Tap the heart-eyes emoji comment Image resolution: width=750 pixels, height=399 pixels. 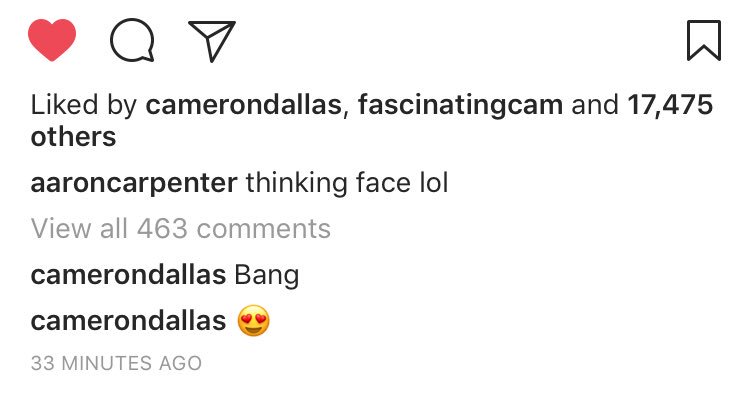point(254,321)
